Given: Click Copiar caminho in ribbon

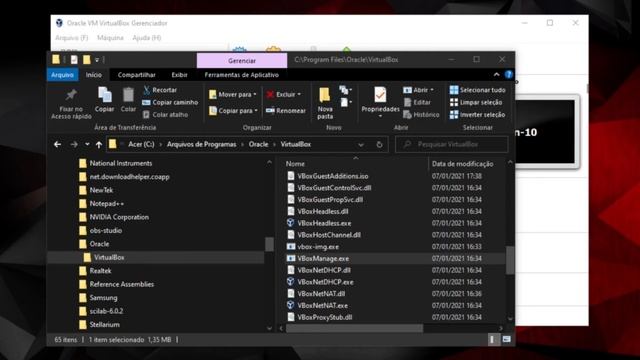Looking at the screenshot, I should coord(170,102).
